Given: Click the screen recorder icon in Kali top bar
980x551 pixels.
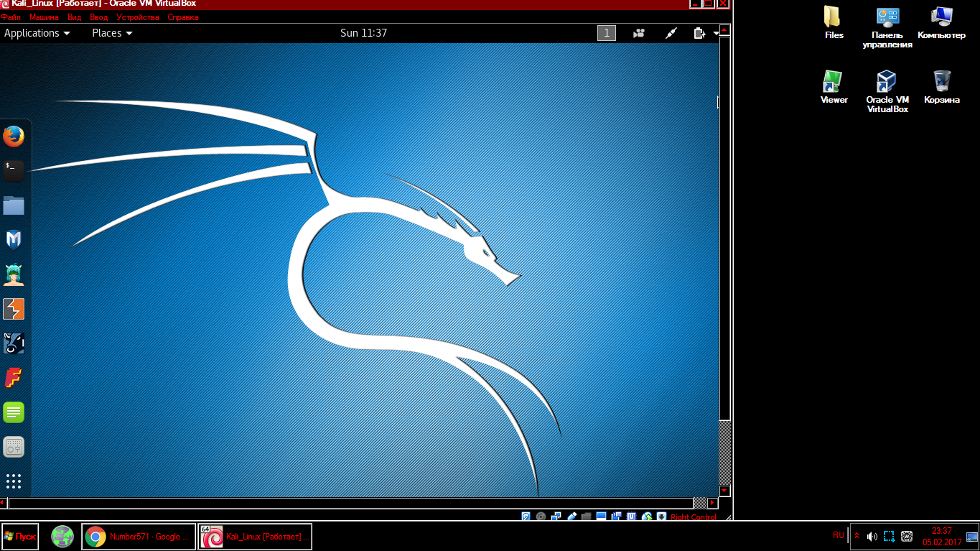Looking at the screenshot, I should tap(638, 33).
